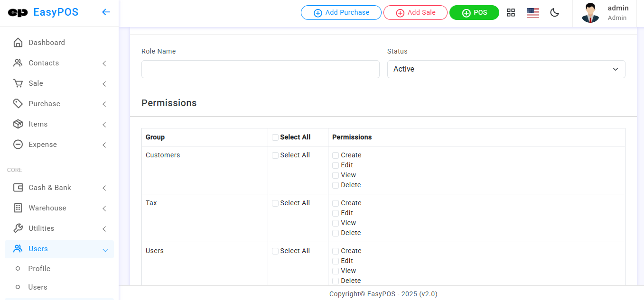Image resolution: width=644 pixels, height=300 pixels.
Task: Click the EasyPOS logo icon
Action: coord(18,13)
